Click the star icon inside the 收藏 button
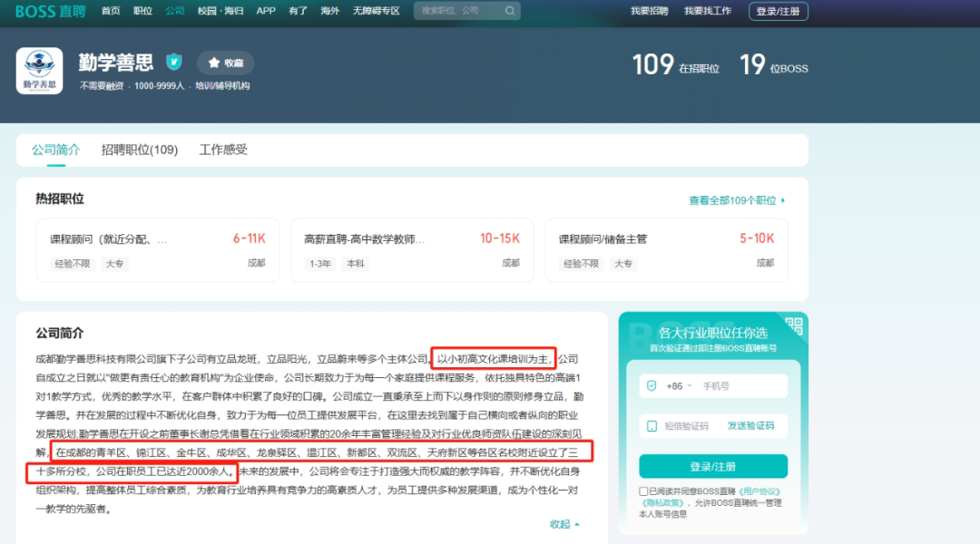The image size is (980, 544). tap(214, 62)
